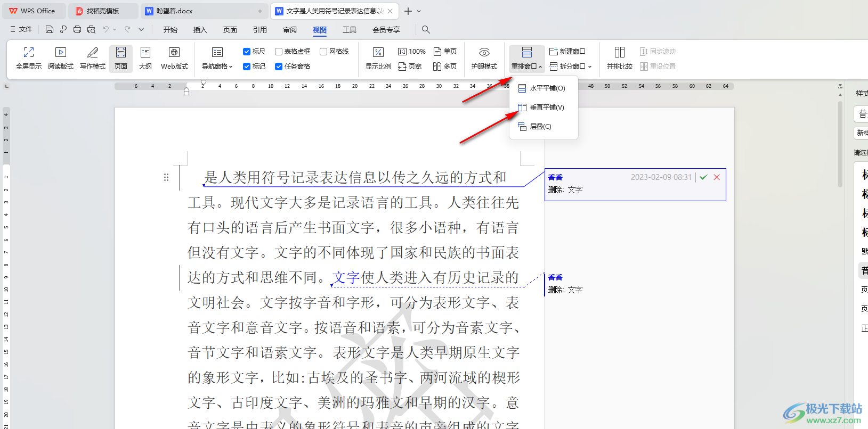Select the outline view icon
868x429 pixels.
[x=145, y=58]
